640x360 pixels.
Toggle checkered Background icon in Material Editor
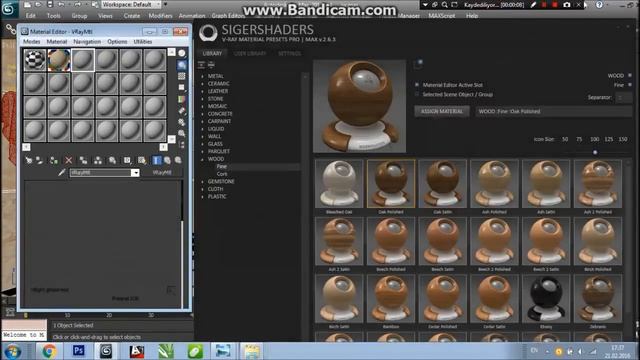182,76
